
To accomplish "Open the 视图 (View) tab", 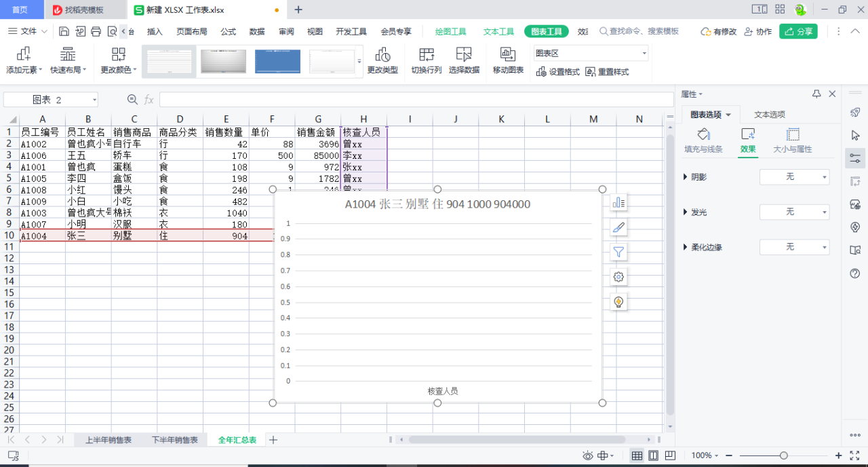I will (x=315, y=31).
